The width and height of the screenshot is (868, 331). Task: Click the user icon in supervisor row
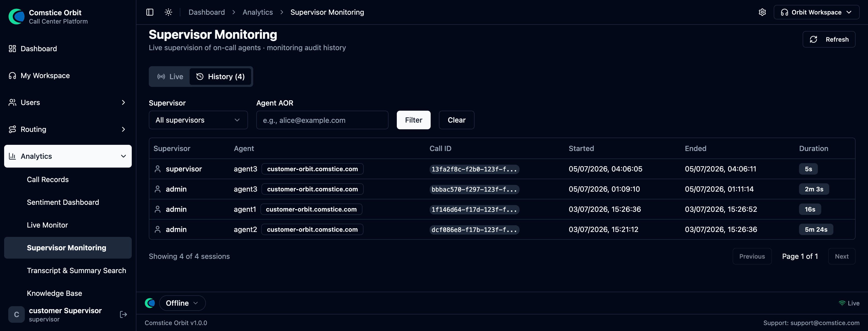pos(157,169)
